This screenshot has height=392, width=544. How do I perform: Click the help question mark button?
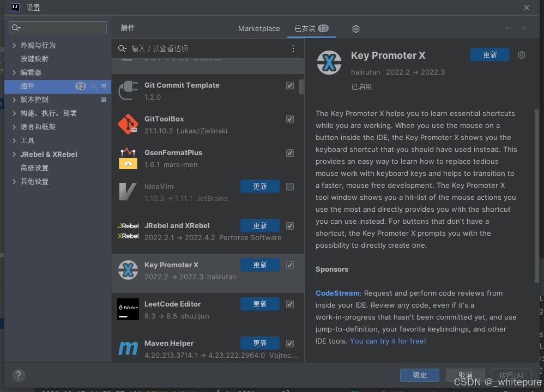[x=19, y=375]
